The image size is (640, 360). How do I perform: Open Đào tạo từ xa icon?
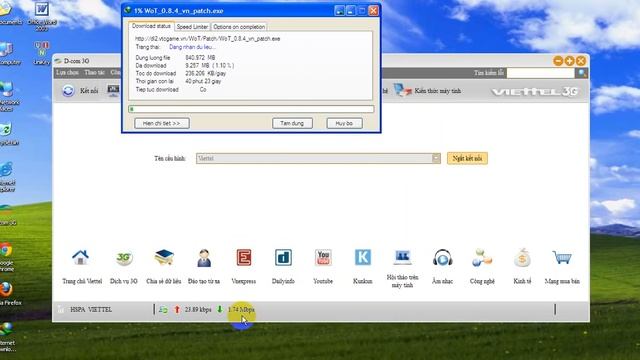click(204, 258)
